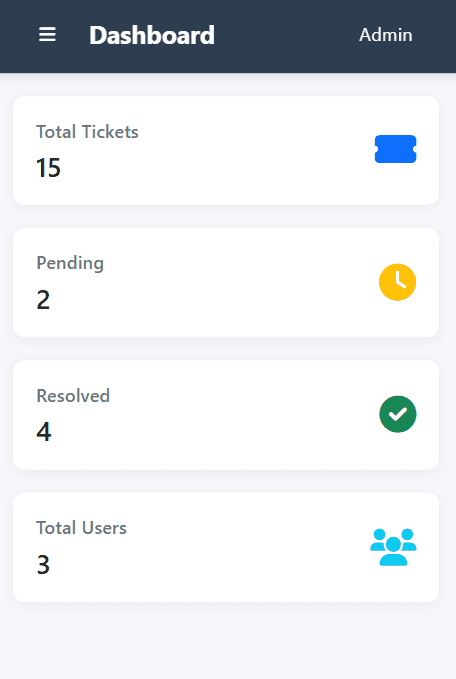The image size is (456, 679).
Task: Click the Total Users label
Action: (81, 528)
